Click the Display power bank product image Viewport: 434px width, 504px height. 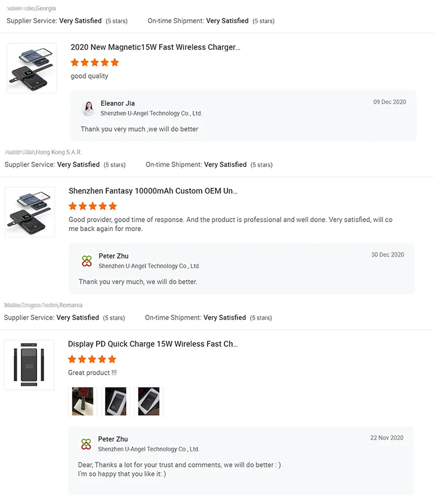(x=30, y=364)
